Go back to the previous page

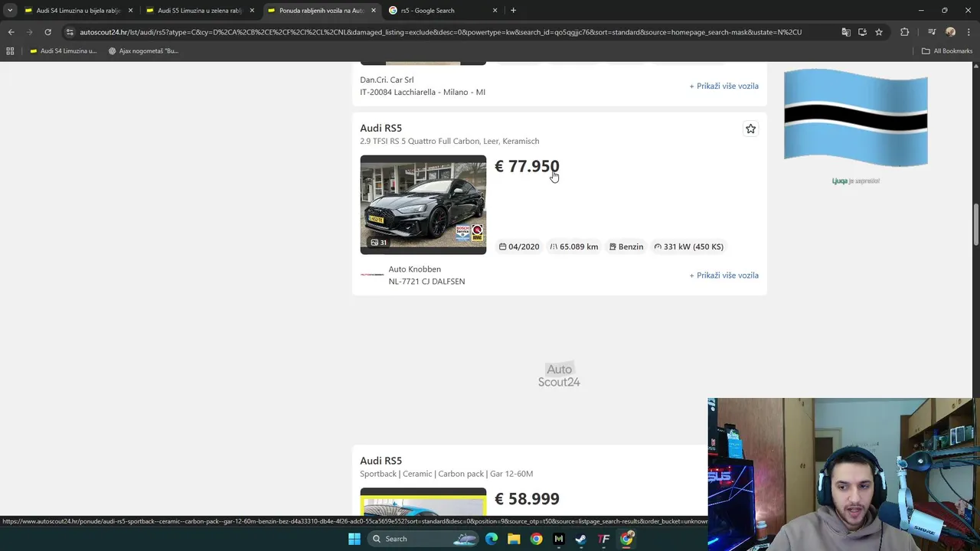pos(11,32)
